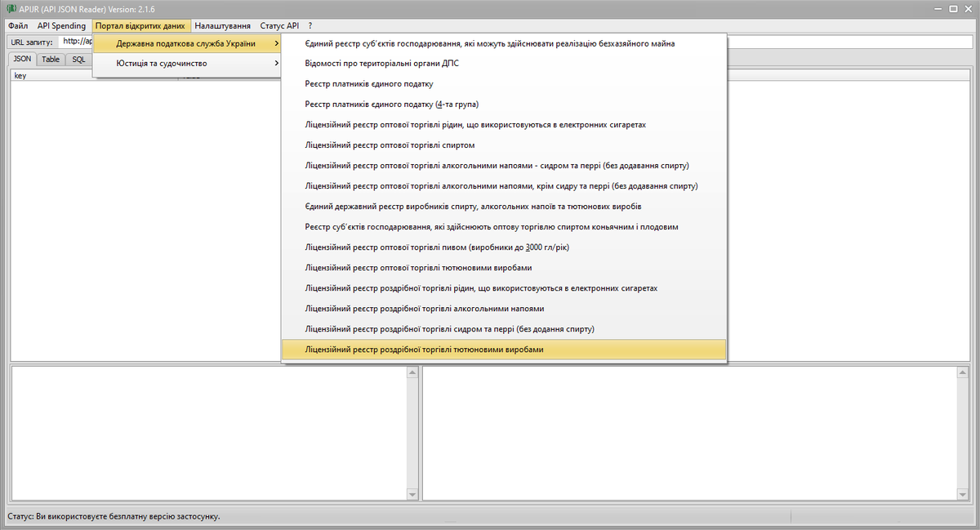This screenshot has width=980, height=530.
Task: Open Реєстр платників єдиного податку (4-та група)
Action: pos(503,105)
